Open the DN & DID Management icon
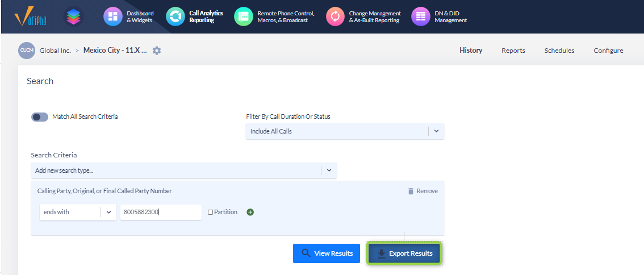Viewport: 644px width, 275px height. [x=421, y=16]
